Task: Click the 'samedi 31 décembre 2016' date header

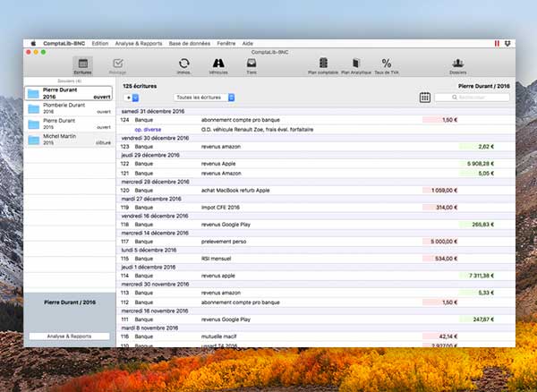Action: 153,111
